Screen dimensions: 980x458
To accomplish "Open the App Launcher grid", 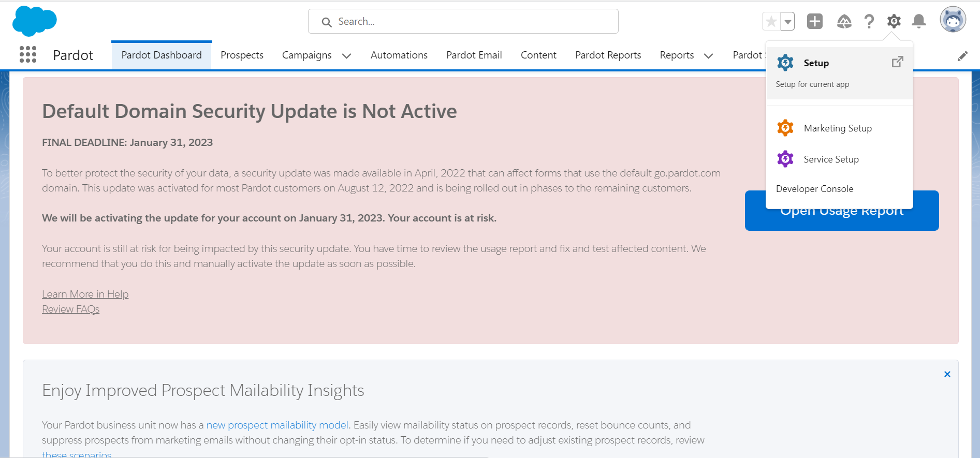I will point(28,54).
